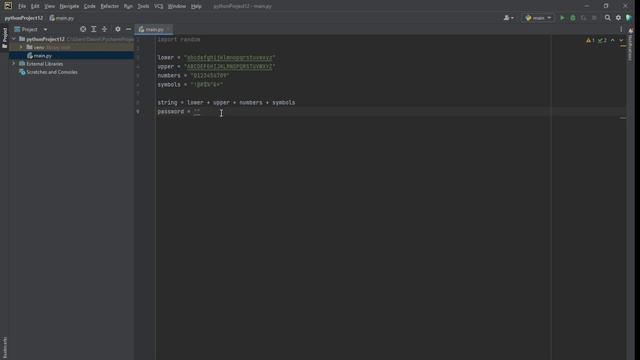Toggle the Bookmarks side tab
This screenshot has height=360, width=640.
[x=4, y=347]
